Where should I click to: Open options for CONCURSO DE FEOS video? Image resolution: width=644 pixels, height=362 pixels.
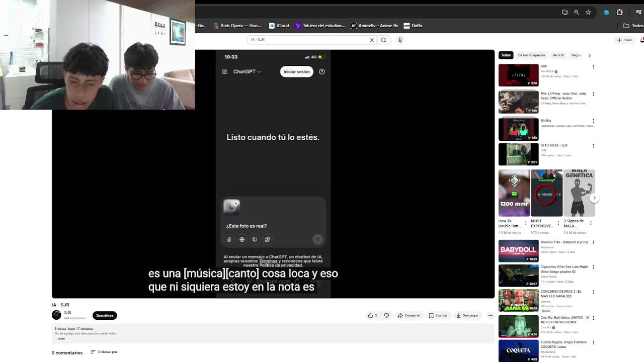(x=593, y=292)
